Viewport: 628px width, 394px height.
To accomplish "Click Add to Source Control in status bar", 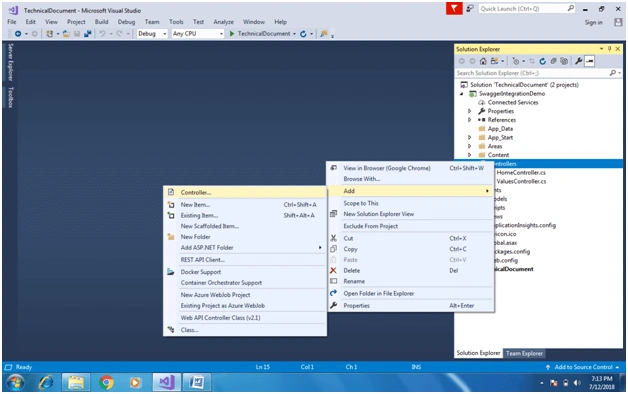I will 582,367.
